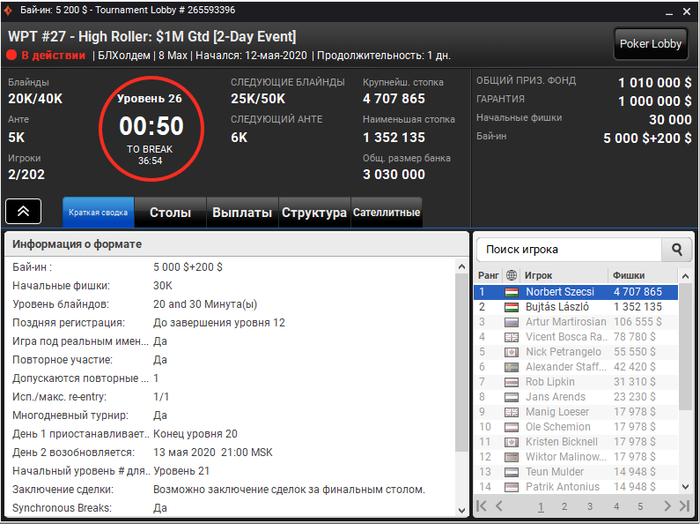Select the Vicent Bosca Ra.. row

[x=576, y=337]
